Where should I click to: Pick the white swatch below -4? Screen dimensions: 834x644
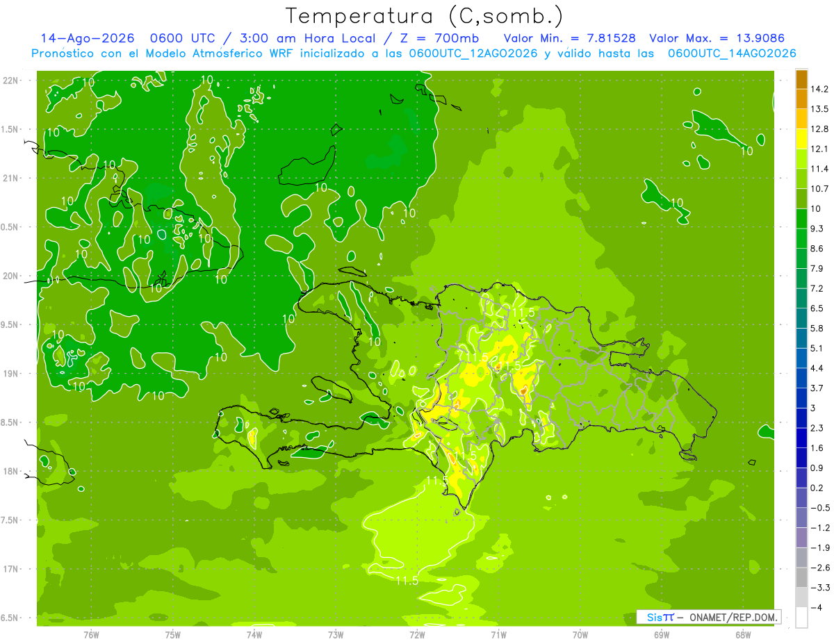pos(801,617)
